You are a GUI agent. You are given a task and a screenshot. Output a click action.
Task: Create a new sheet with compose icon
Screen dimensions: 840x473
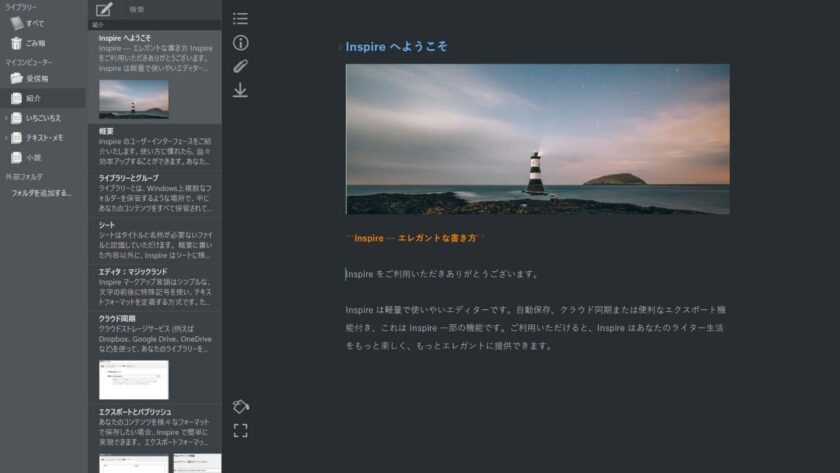pyautogui.click(x=104, y=9)
